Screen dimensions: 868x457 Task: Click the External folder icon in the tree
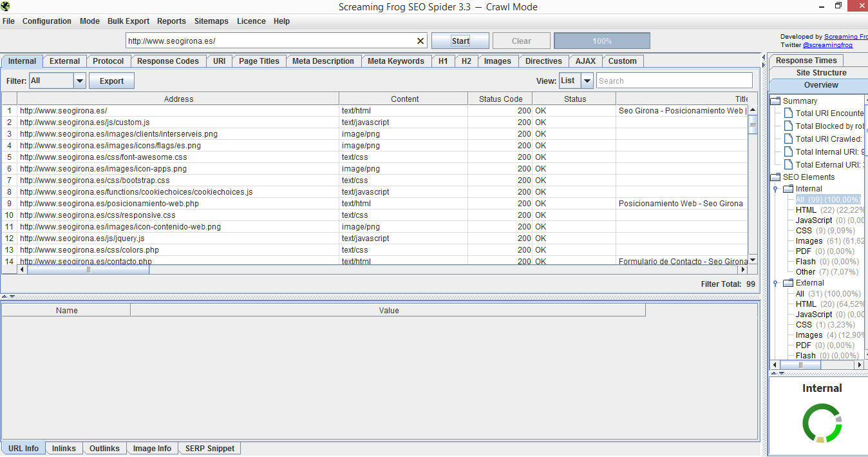[788, 283]
